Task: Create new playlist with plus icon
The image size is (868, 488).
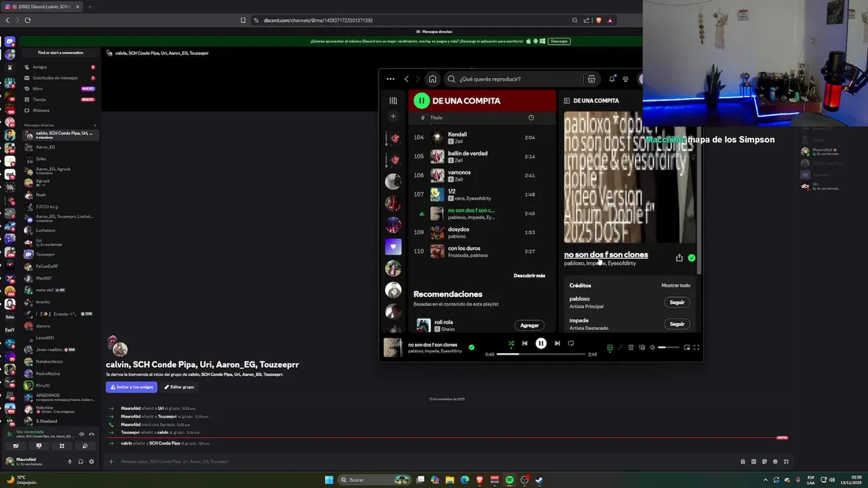Action: tap(393, 116)
